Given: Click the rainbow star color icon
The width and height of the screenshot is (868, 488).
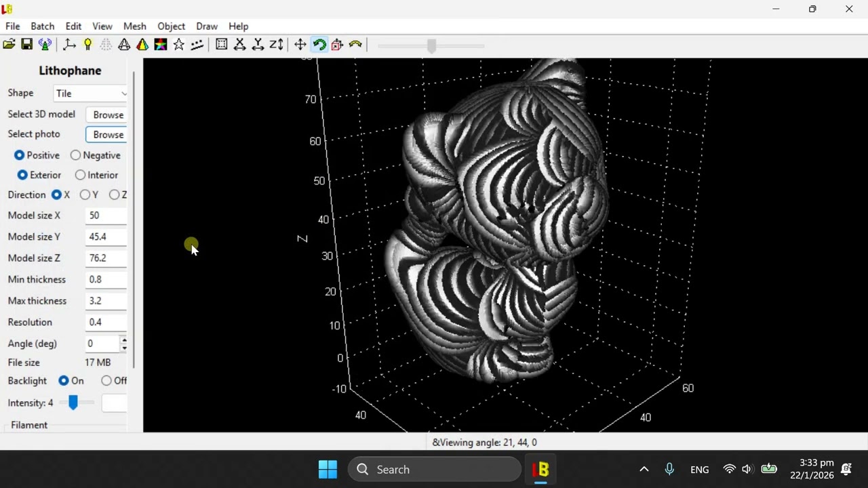Looking at the screenshot, I should click(x=161, y=45).
